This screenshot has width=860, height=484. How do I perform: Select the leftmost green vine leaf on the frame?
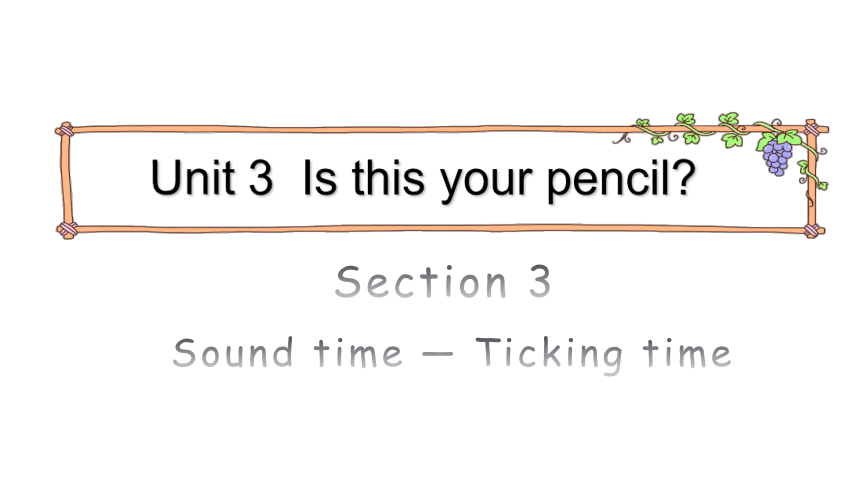(x=642, y=123)
